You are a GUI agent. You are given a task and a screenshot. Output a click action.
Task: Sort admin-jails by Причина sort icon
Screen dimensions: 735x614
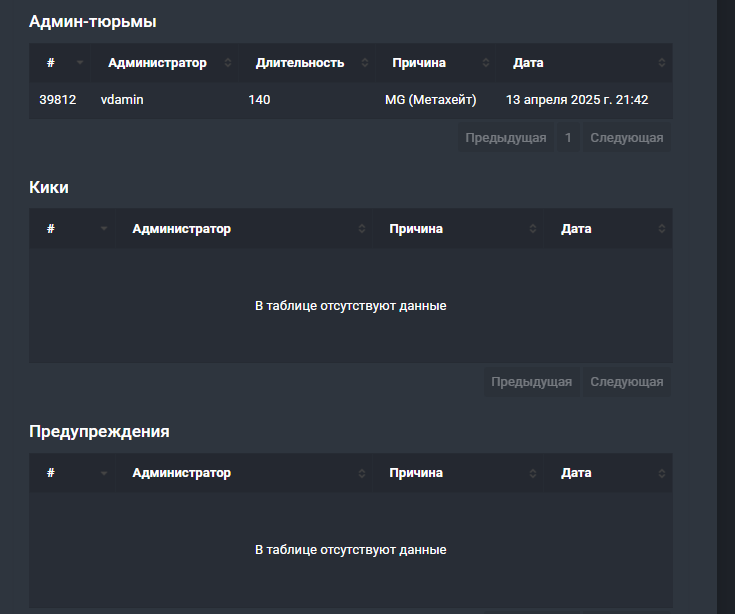486,63
